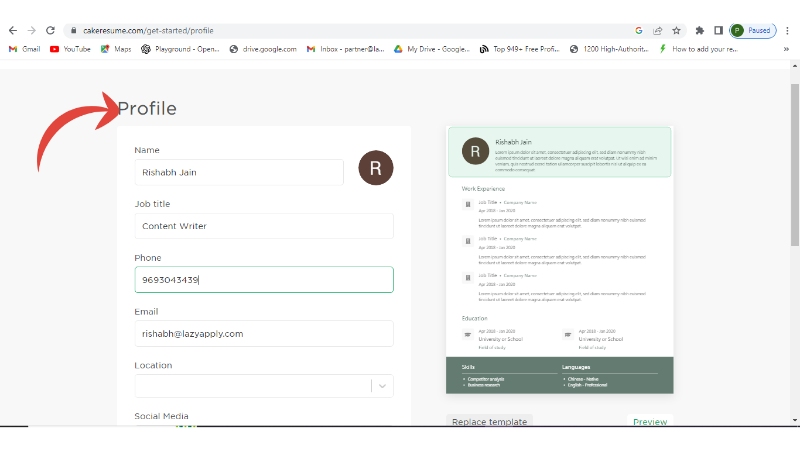Click the Preview button

click(x=650, y=422)
